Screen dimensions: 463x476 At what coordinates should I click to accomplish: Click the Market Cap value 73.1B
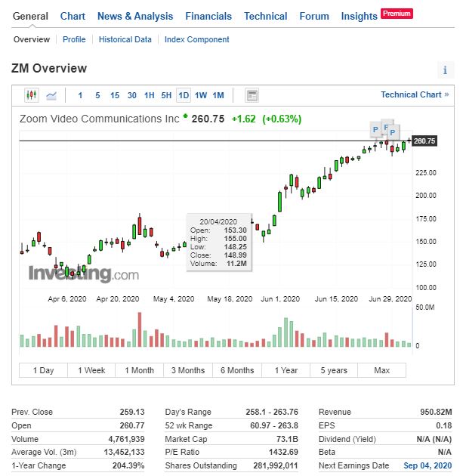tap(286, 439)
